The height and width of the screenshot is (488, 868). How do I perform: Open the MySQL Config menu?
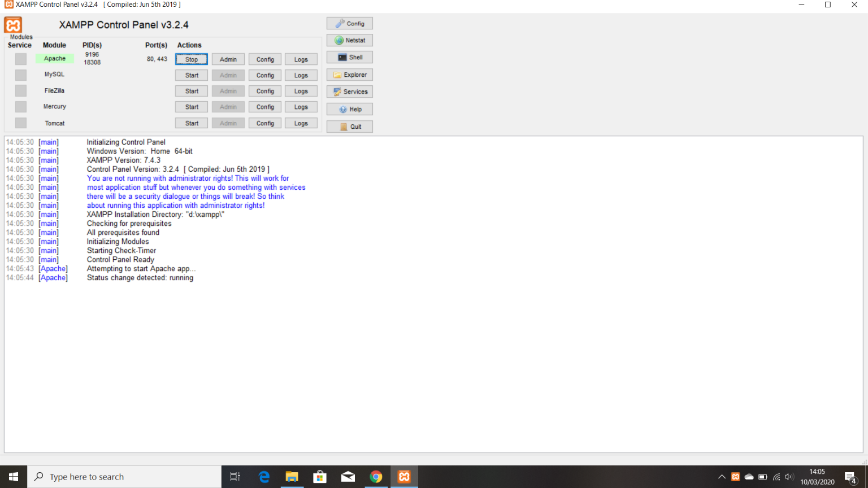point(265,75)
